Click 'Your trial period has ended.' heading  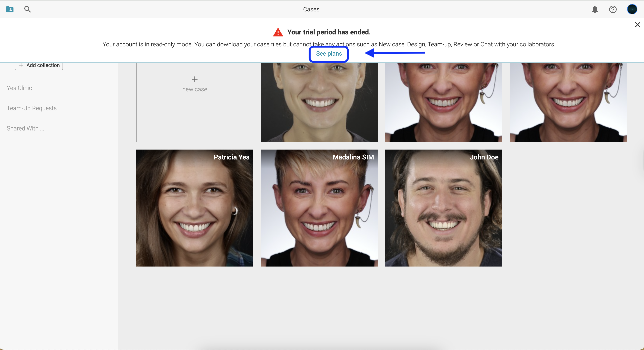[x=329, y=32]
